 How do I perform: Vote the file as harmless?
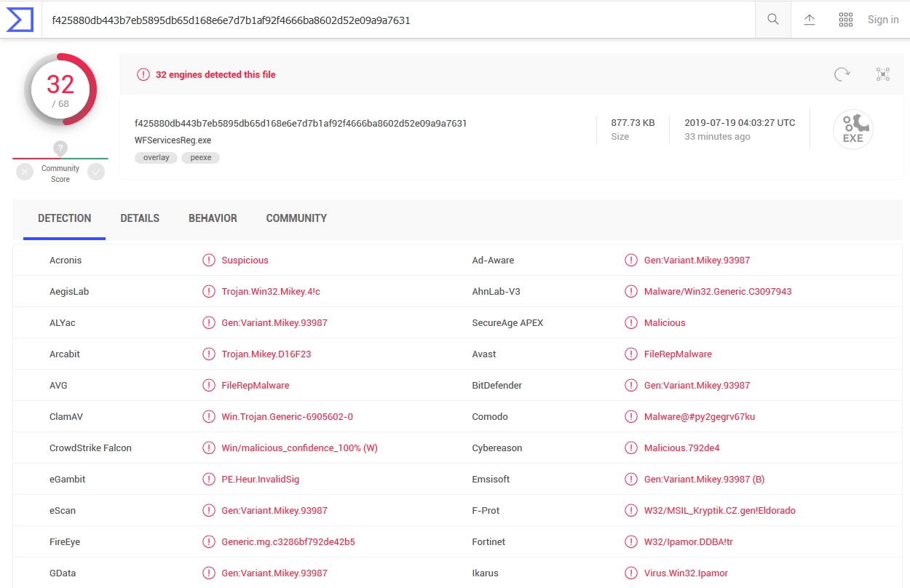[96, 172]
